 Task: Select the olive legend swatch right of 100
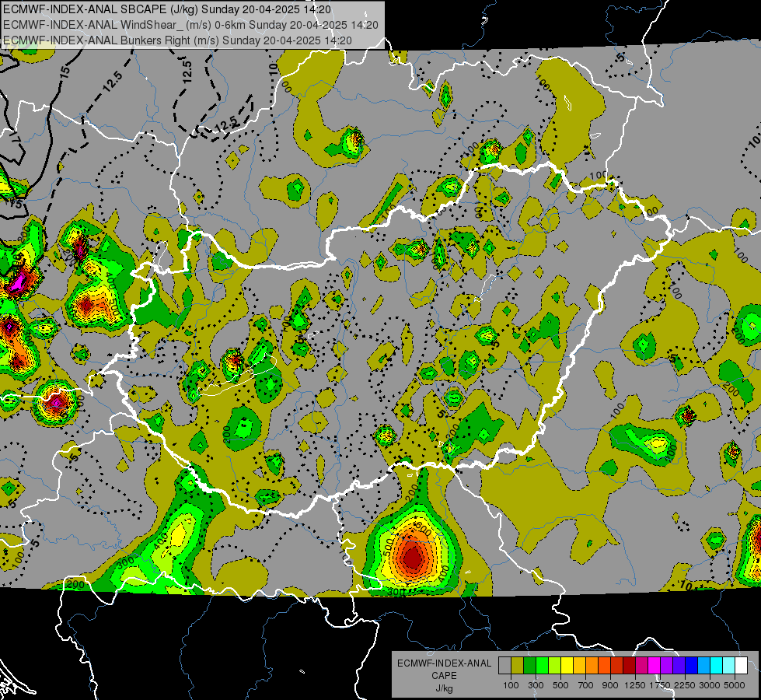(517, 665)
